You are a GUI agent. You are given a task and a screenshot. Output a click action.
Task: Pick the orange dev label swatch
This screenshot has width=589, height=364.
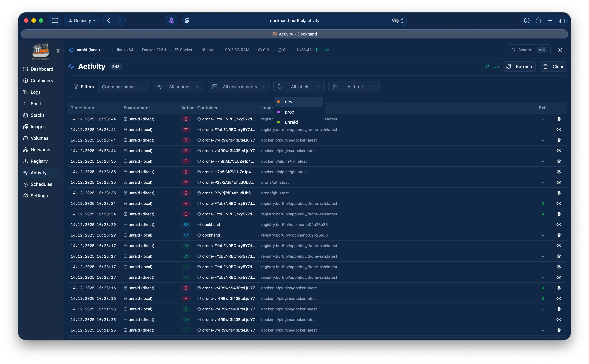click(278, 102)
